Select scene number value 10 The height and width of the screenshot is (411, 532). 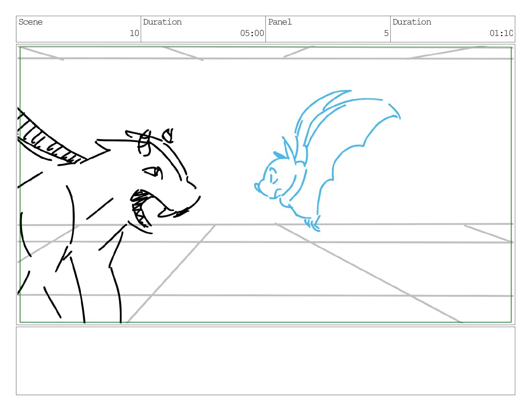[134, 33]
